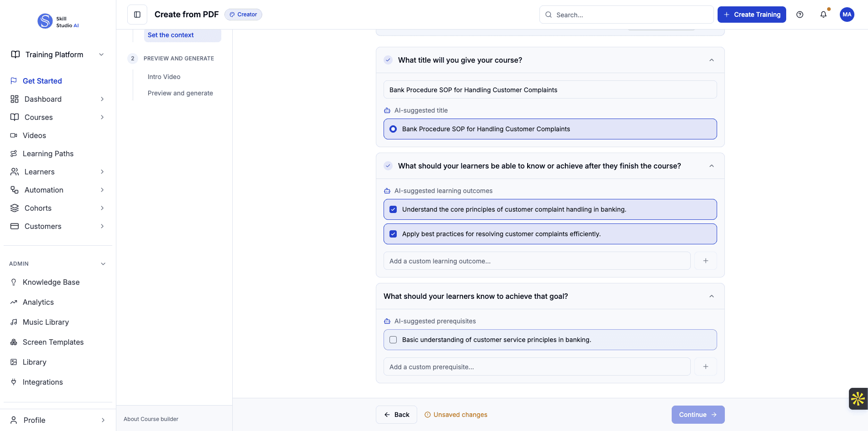Check the basic customer service prerequisite
This screenshot has width=868, height=431.
point(393,339)
